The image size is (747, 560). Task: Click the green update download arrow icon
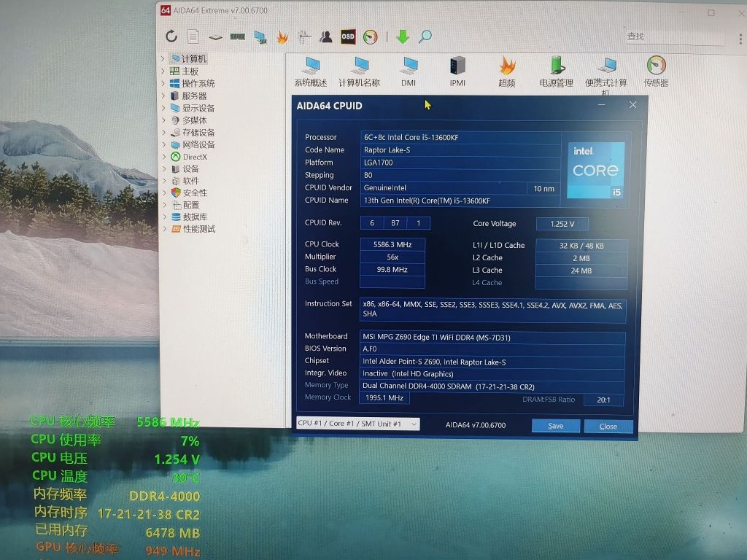coord(402,36)
